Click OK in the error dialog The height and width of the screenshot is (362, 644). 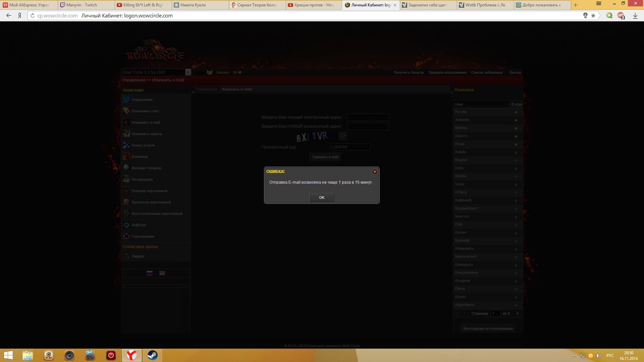pos(321,197)
